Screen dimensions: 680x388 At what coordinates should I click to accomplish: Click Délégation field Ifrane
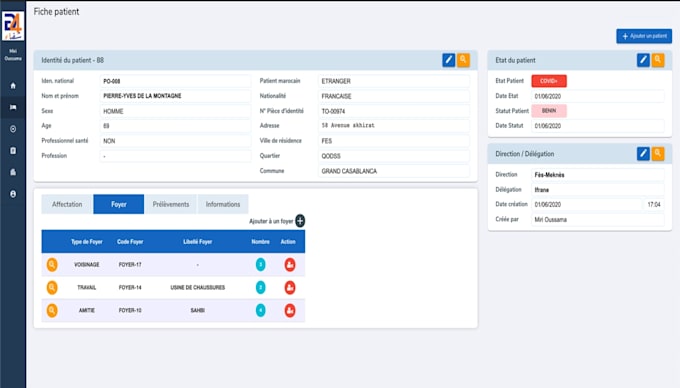(598, 189)
